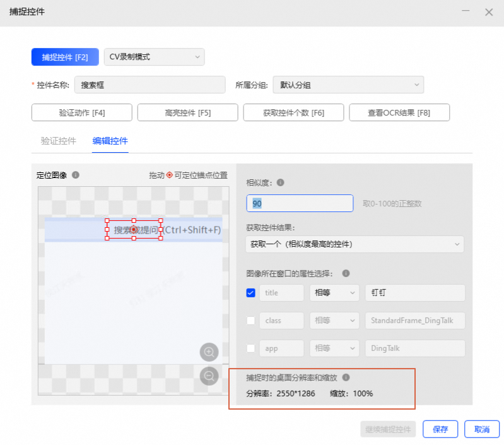504x445 pixels.
Task: Click the 继续捕捉控件 button
Action: pyautogui.click(x=388, y=429)
